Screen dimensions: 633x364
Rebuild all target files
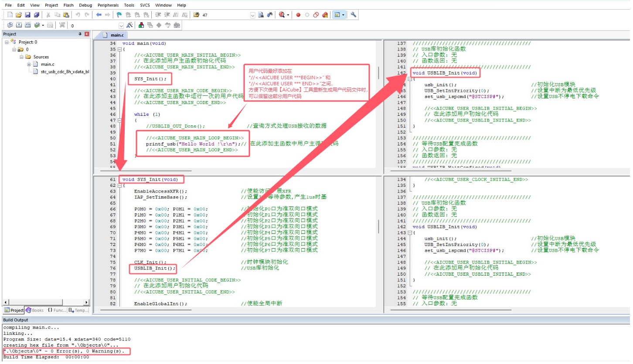tap(27, 25)
